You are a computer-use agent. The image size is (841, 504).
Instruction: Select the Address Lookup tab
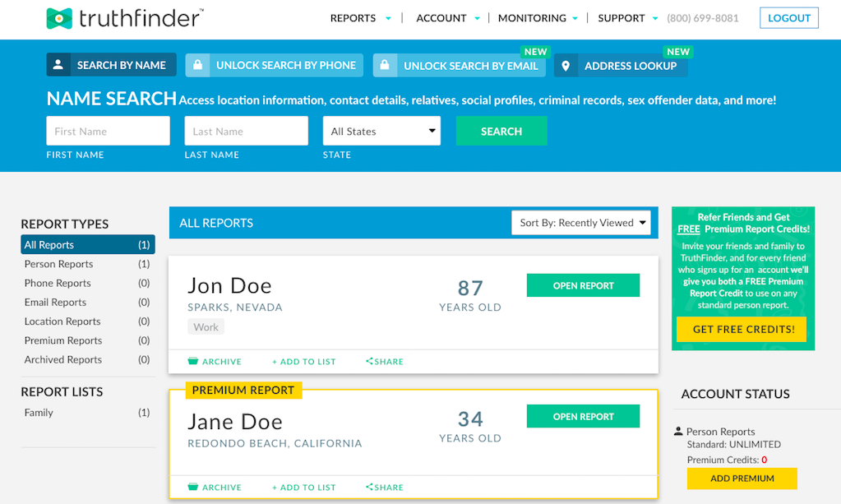click(621, 66)
